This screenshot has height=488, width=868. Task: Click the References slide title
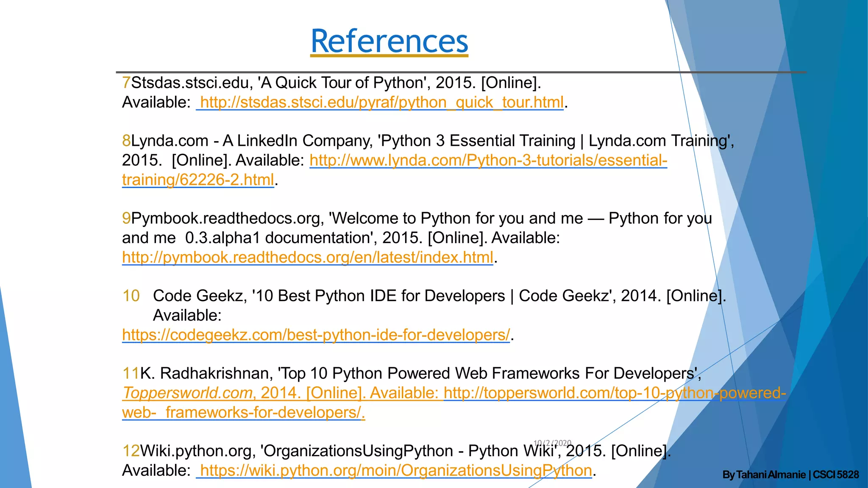389,41
